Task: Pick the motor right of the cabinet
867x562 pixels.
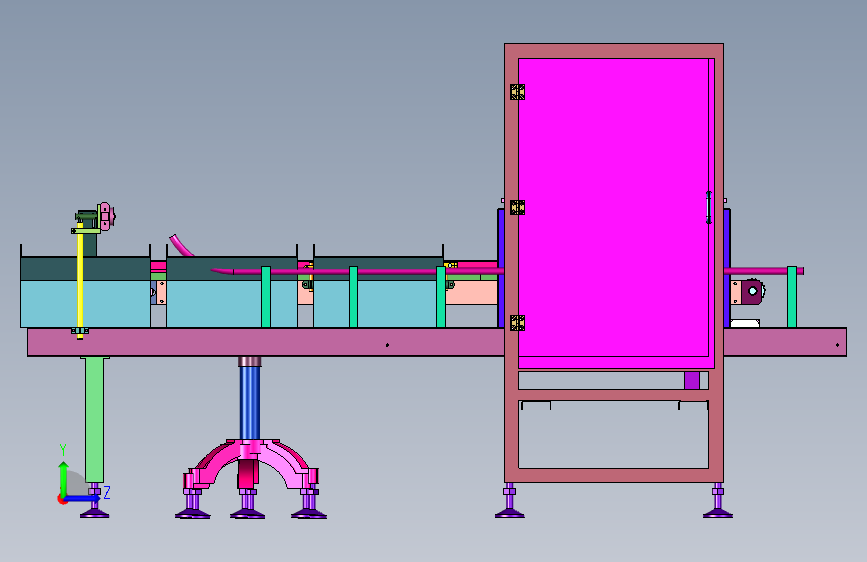Action: click(x=753, y=292)
